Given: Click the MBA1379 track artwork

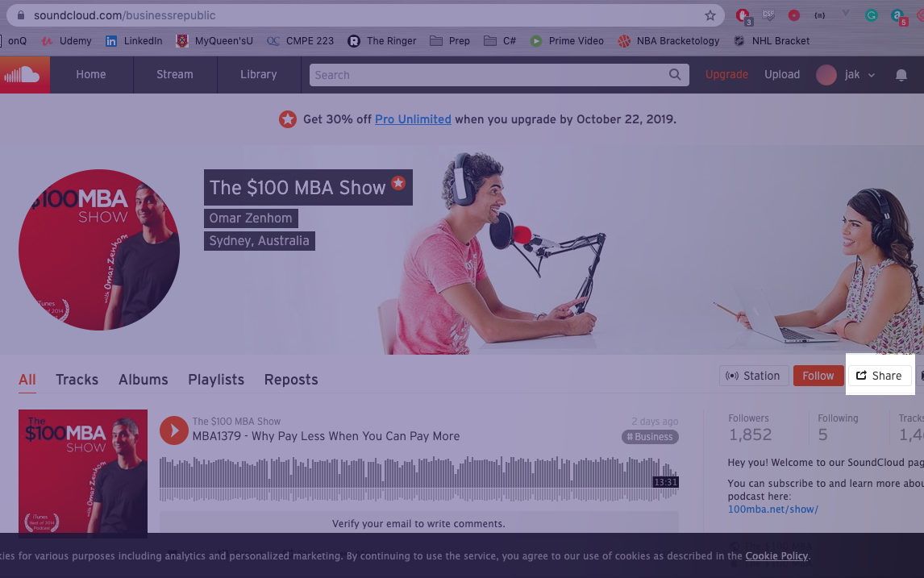Looking at the screenshot, I should pos(83,472).
